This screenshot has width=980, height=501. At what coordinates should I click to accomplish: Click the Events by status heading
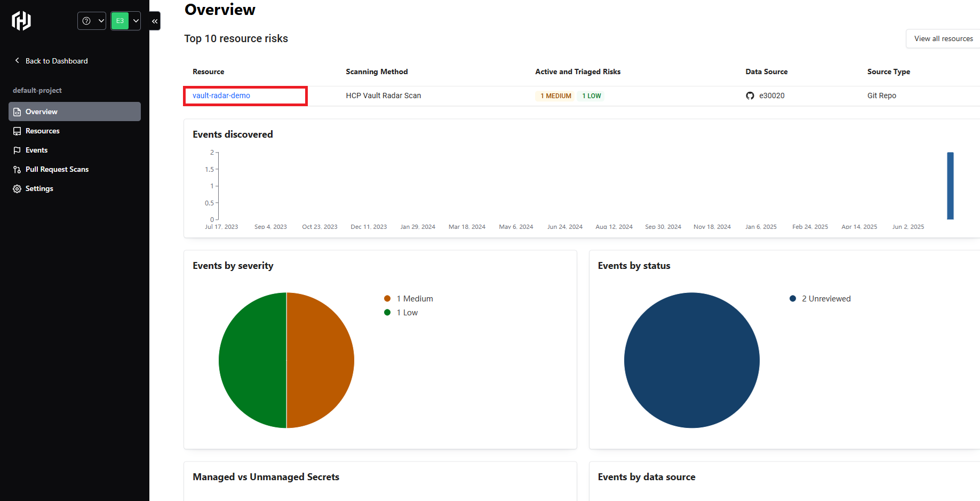click(634, 266)
